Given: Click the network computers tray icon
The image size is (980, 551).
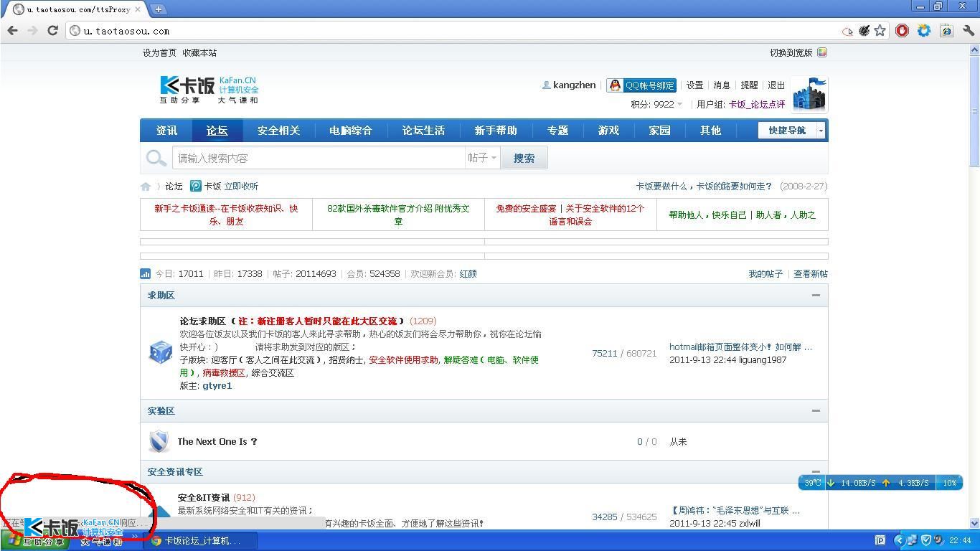Looking at the screenshot, I should pyautogui.click(x=912, y=540).
